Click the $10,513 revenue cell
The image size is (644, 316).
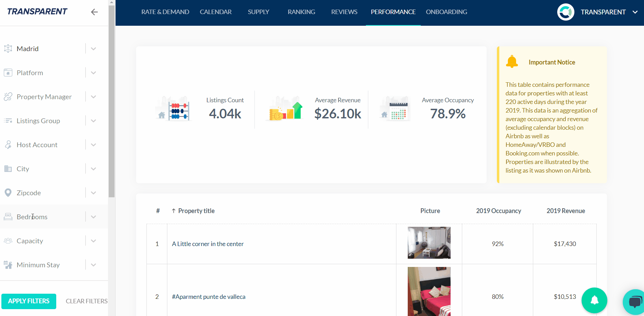(x=565, y=297)
